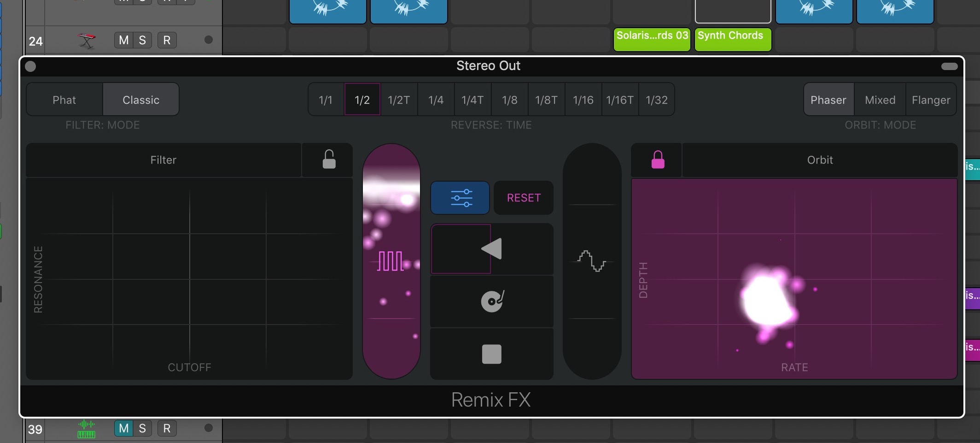Select Flanger orbit mode
This screenshot has width=980, height=443.
click(931, 100)
